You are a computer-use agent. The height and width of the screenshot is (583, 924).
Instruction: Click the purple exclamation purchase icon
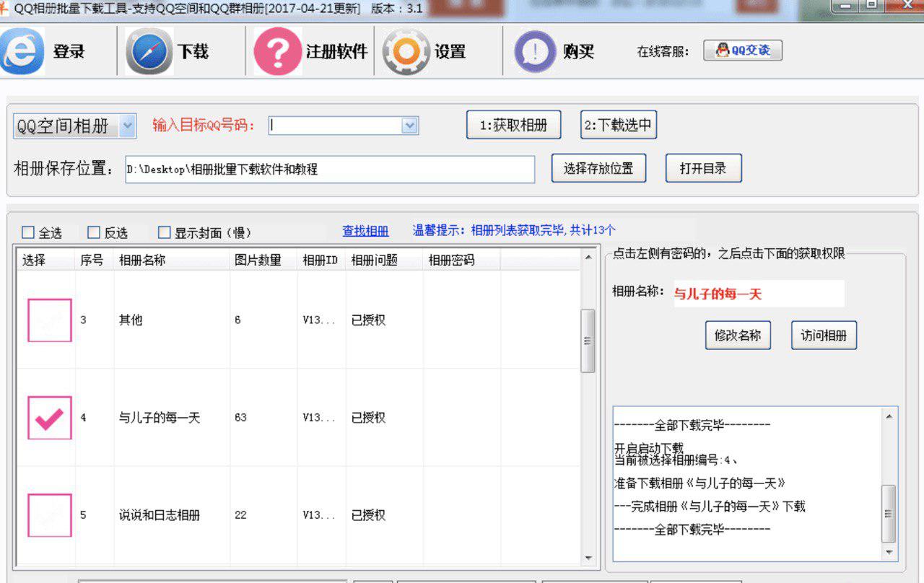(535, 51)
